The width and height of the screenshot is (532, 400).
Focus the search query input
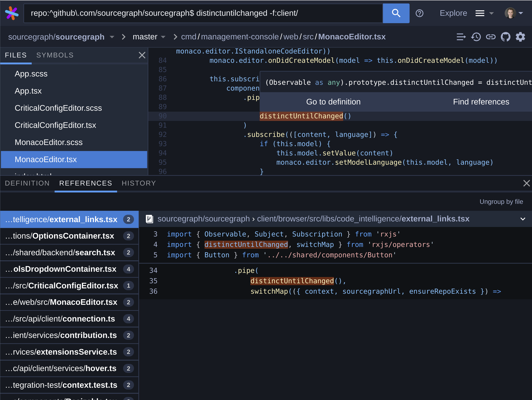pyautogui.click(x=203, y=13)
